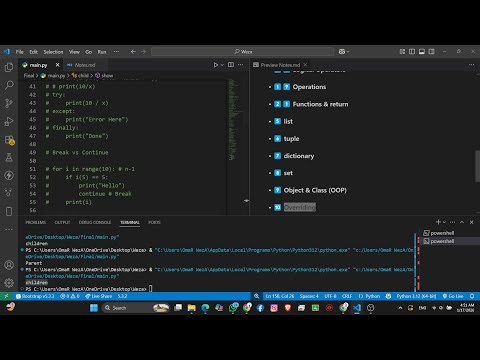Switch to the Output panel tab
The width and height of the screenshot is (480, 360).
(62, 222)
